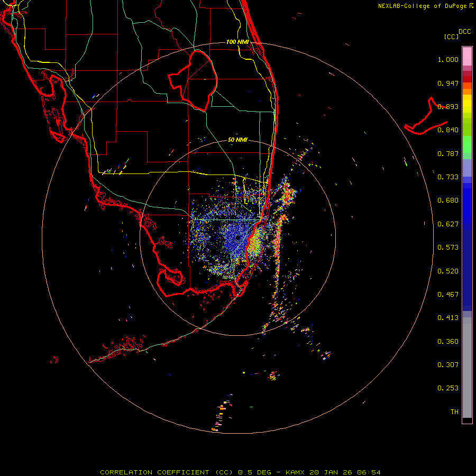Image resolution: width=476 pixels, height=476 pixels.
Task: Select the 0.787 legend value
Action: (x=448, y=153)
